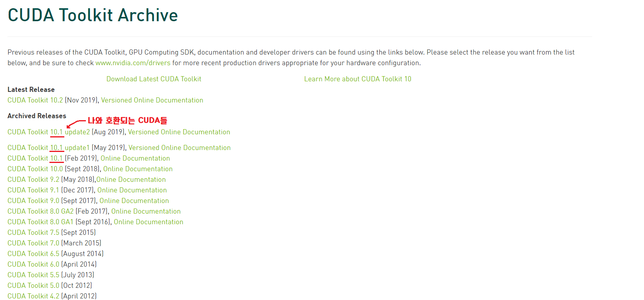Open CUDA Toolkit 10.1 Feb 2019 link
This screenshot has height=300, width=644.
35,158
